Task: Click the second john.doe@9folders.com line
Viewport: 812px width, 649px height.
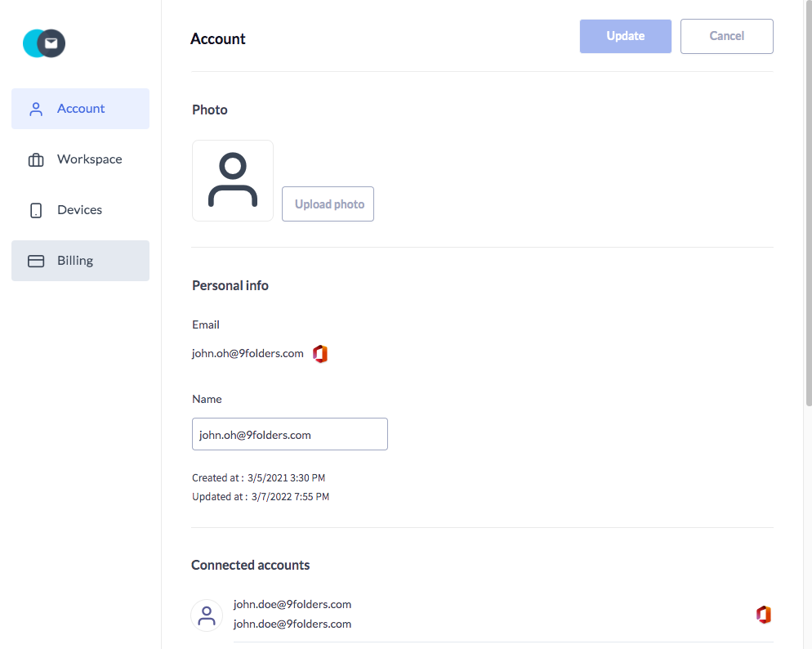Action: pos(292,624)
